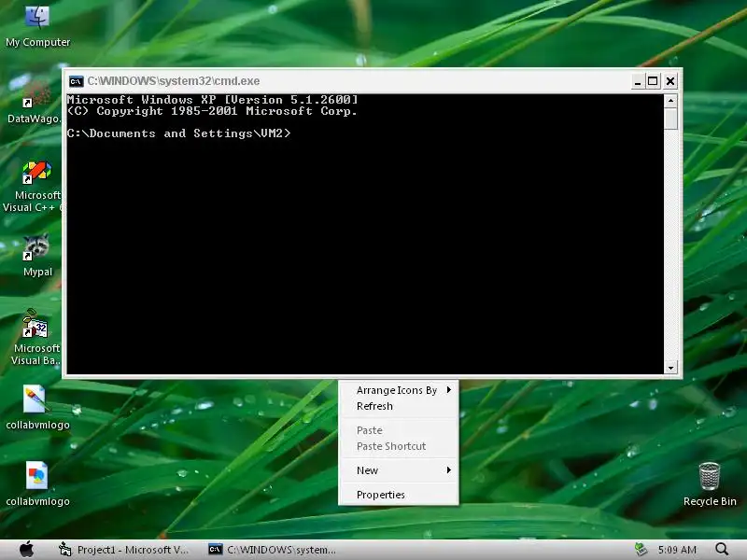Click the green tray icon beside the clock
The width and height of the screenshot is (747, 560).
click(x=641, y=550)
